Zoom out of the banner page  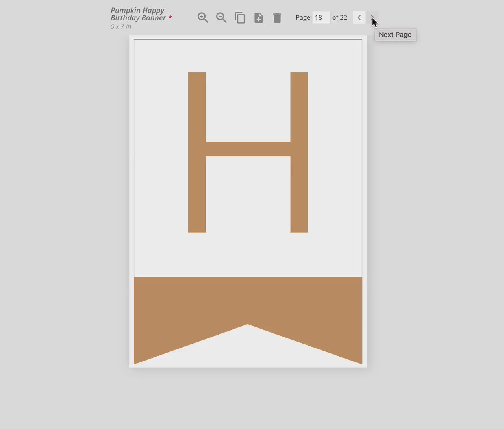(221, 18)
